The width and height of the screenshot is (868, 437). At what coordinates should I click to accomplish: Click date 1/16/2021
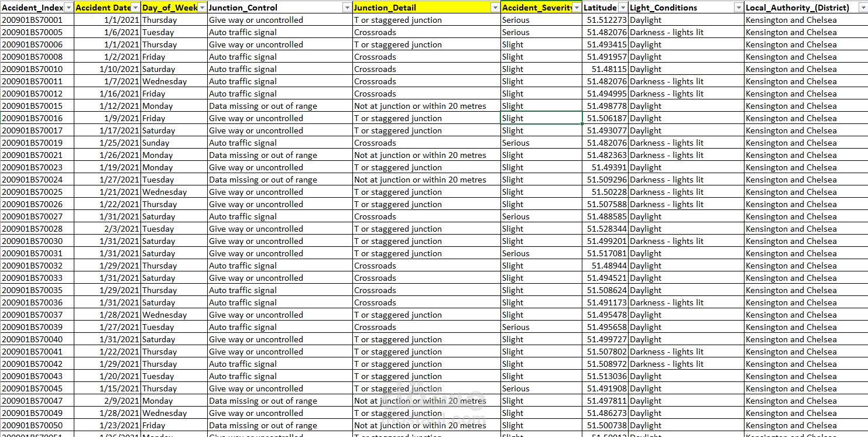coord(108,94)
